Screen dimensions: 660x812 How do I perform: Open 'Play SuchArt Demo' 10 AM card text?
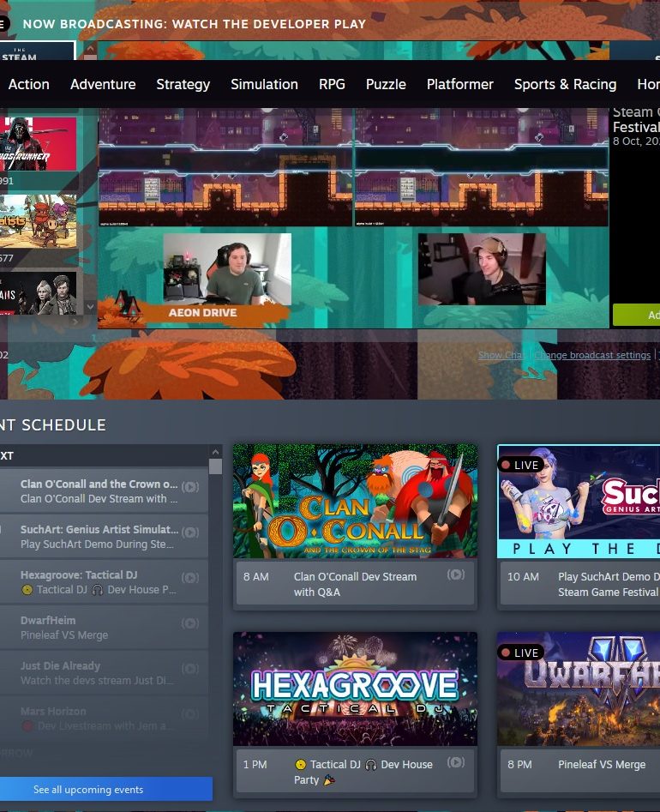coord(609,584)
